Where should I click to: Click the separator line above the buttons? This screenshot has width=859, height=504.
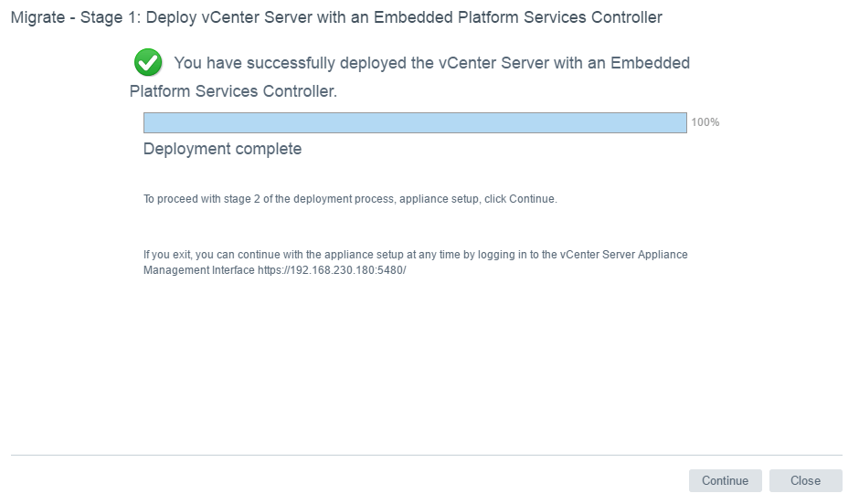(426, 455)
